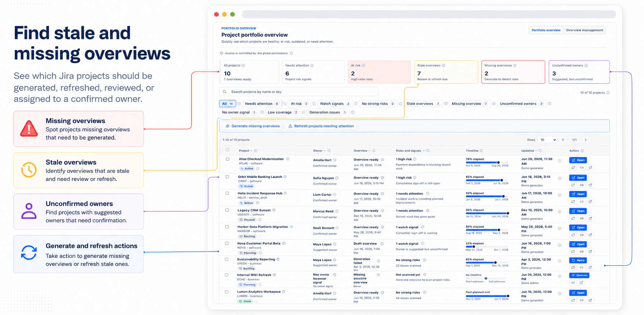Select the Portfolio overview tab

coord(546,30)
